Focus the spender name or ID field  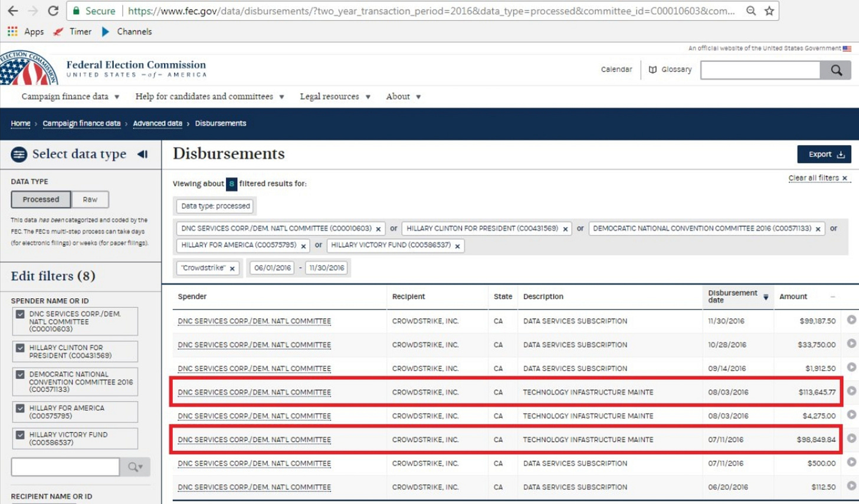[x=65, y=467]
